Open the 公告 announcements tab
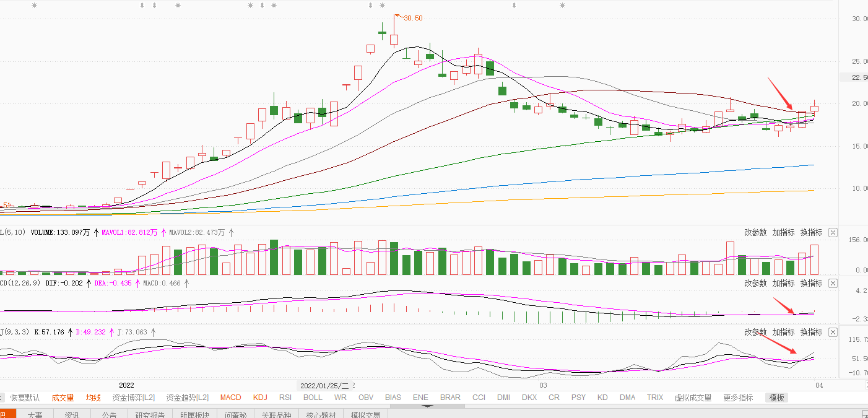 pos(110,414)
